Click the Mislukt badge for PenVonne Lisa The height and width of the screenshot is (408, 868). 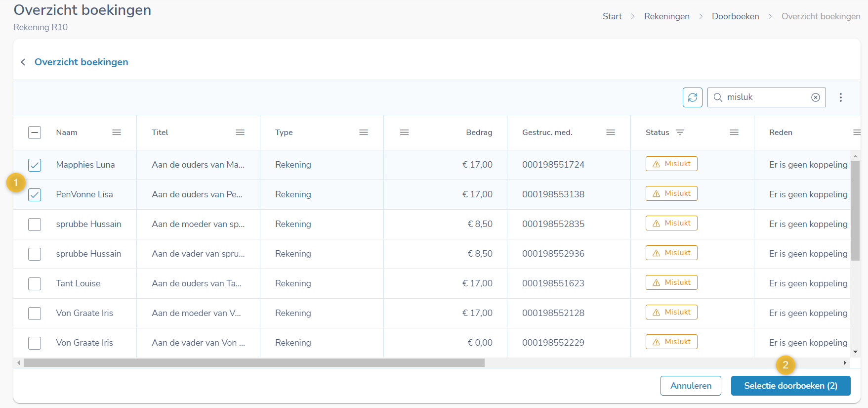coord(671,193)
